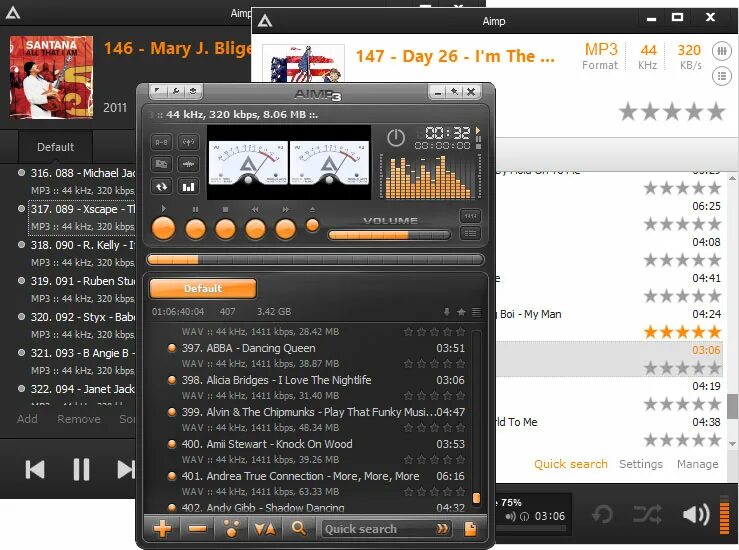Click the waveform sound effects button
Viewport: 739px width, 550px height.
[189, 164]
